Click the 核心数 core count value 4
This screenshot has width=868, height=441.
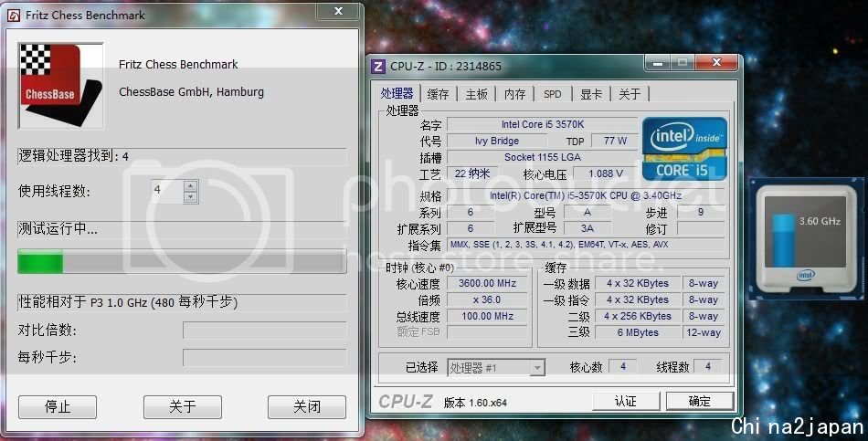point(623,366)
